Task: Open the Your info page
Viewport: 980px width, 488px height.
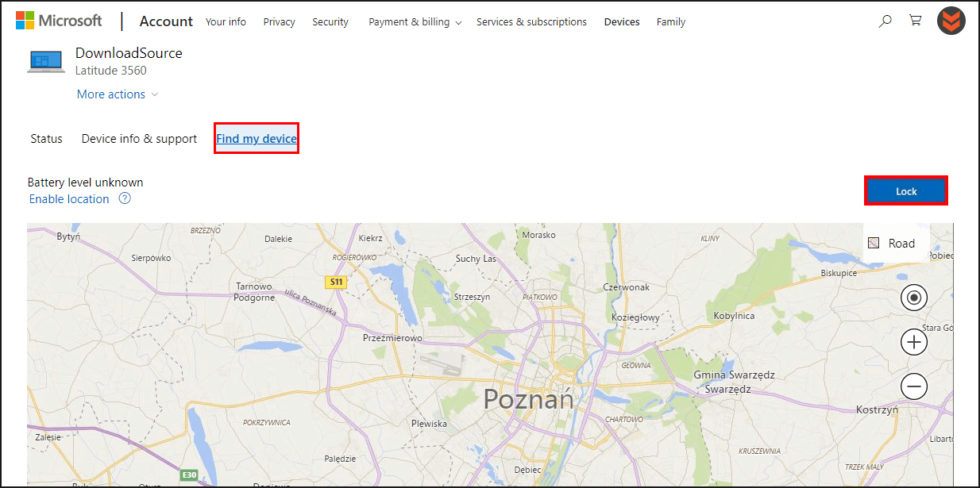Action: [226, 22]
